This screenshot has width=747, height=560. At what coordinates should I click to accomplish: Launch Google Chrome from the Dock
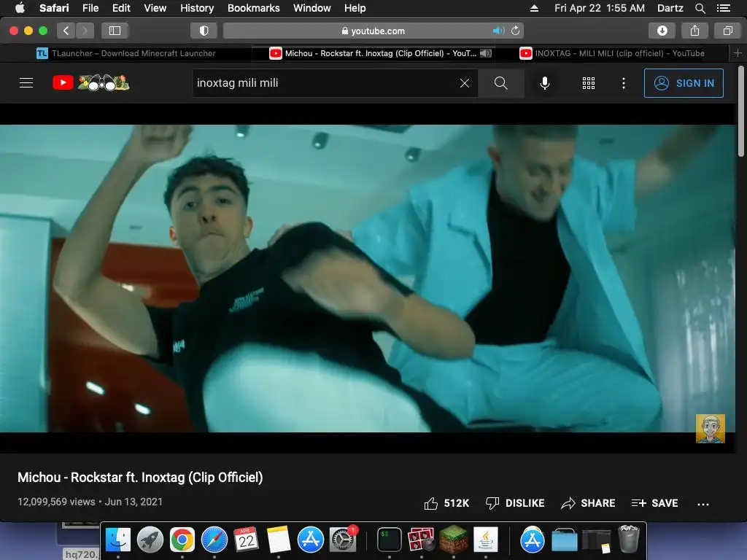click(x=182, y=540)
